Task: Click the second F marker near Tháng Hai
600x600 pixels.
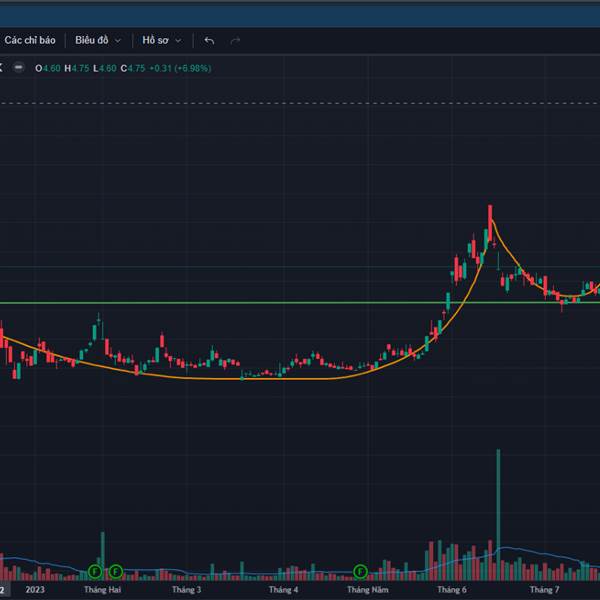Action: [x=116, y=572]
